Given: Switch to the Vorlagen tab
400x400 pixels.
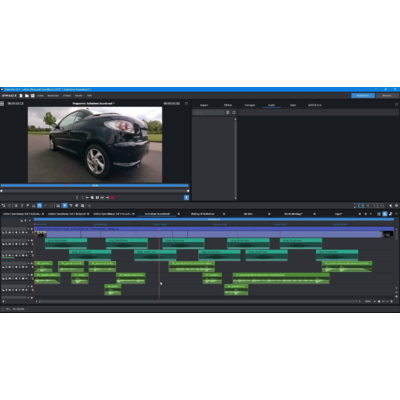Looking at the screenshot, I should pos(250,105).
